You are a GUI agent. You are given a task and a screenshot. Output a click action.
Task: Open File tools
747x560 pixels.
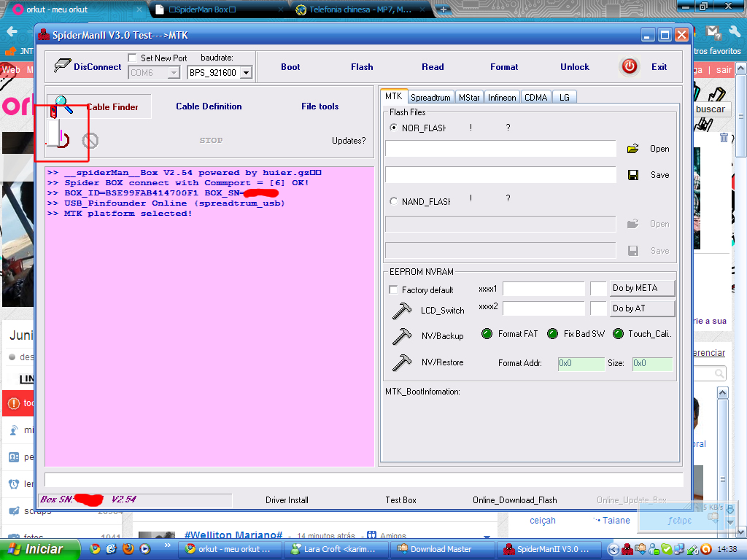click(x=320, y=106)
